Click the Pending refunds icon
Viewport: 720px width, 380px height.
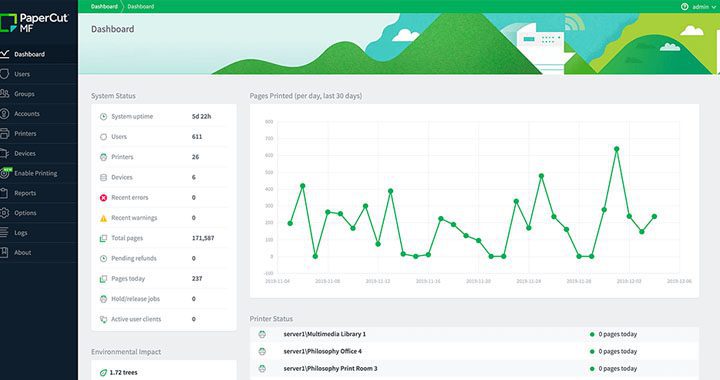[103, 258]
